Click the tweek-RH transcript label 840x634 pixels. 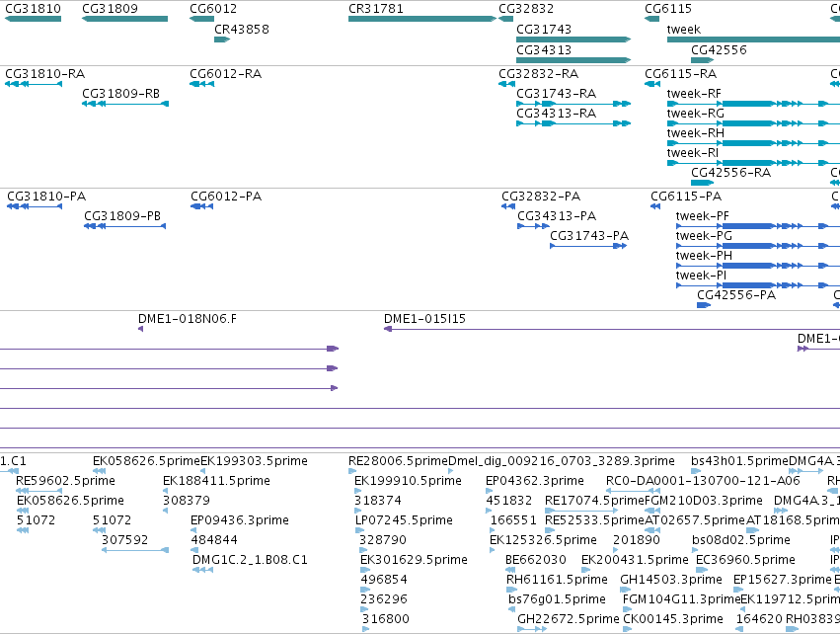tap(695, 133)
